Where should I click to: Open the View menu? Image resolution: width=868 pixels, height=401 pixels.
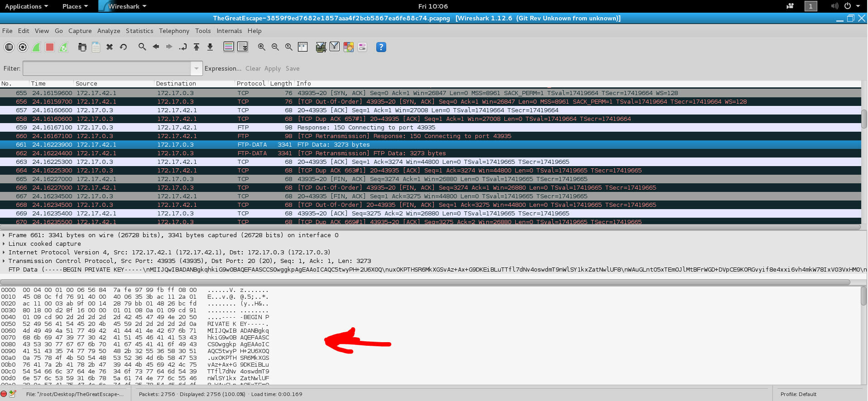[42, 31]
